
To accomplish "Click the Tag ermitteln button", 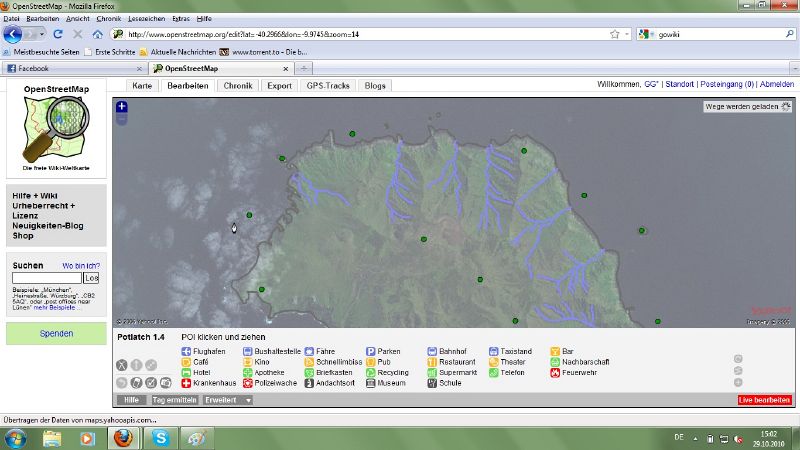I will pos(174,401).
